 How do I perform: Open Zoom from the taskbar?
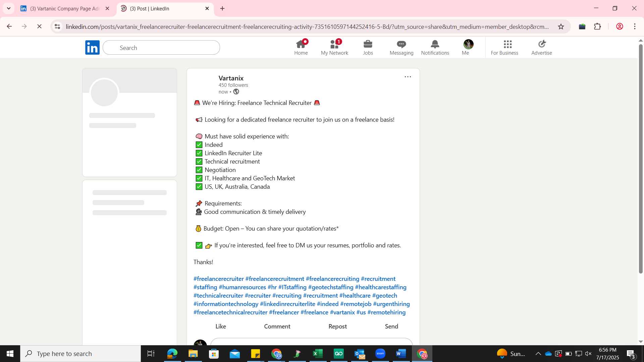point(380,354)
